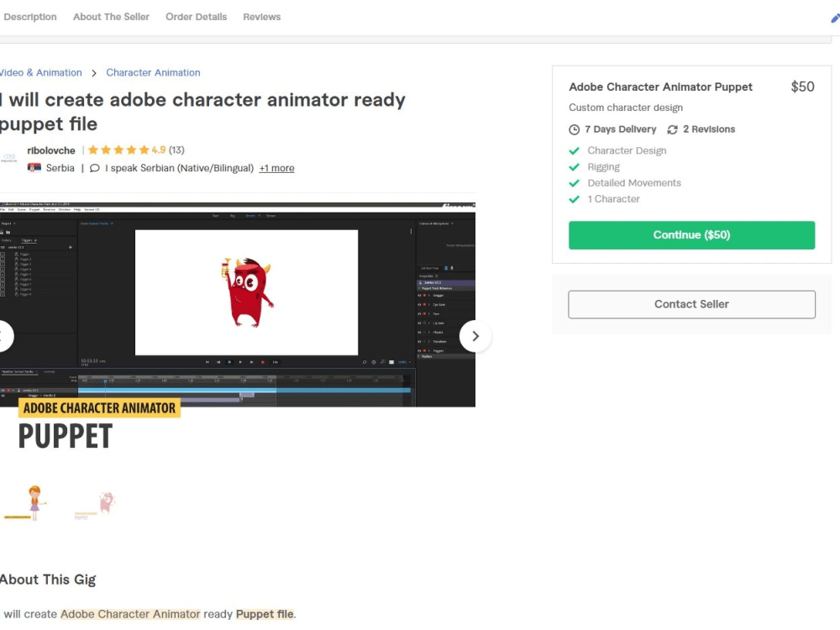Open seller ribolovche's profile name
Viewport: 840px width, 630px height.
[x=51, y=150]
